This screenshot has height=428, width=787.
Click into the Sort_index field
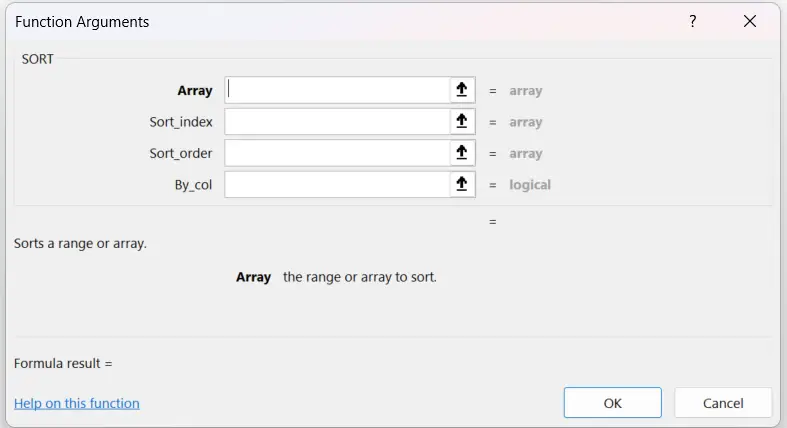point(337,121)
